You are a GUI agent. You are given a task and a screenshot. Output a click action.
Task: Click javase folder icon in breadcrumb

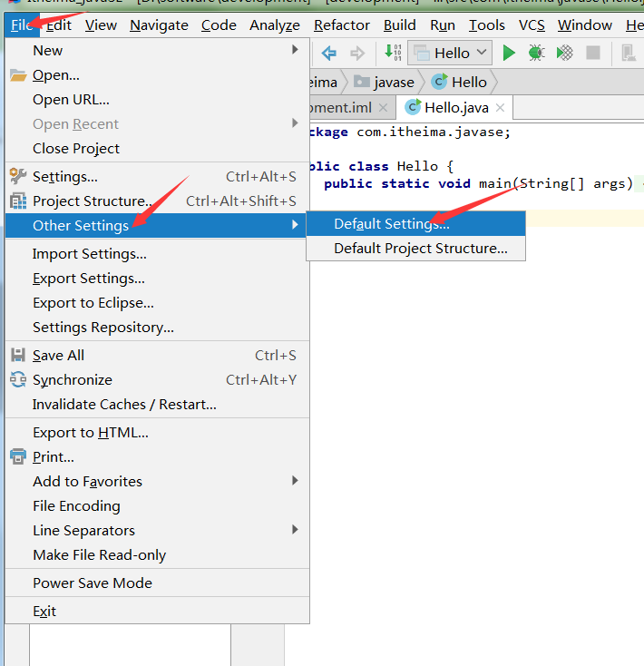pos(362,81)
